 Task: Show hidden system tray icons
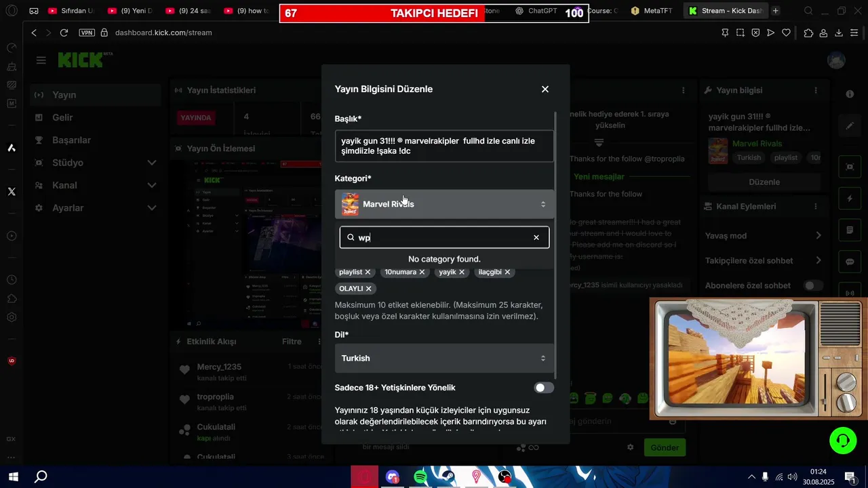tap(751, 477)
